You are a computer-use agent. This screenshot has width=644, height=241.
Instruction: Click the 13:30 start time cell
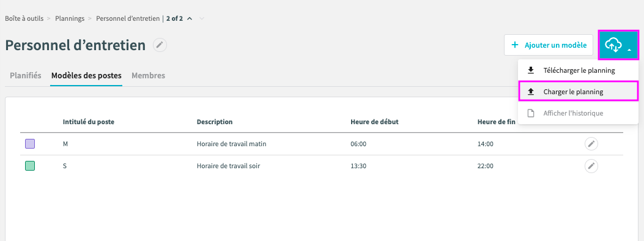point(358,166)
